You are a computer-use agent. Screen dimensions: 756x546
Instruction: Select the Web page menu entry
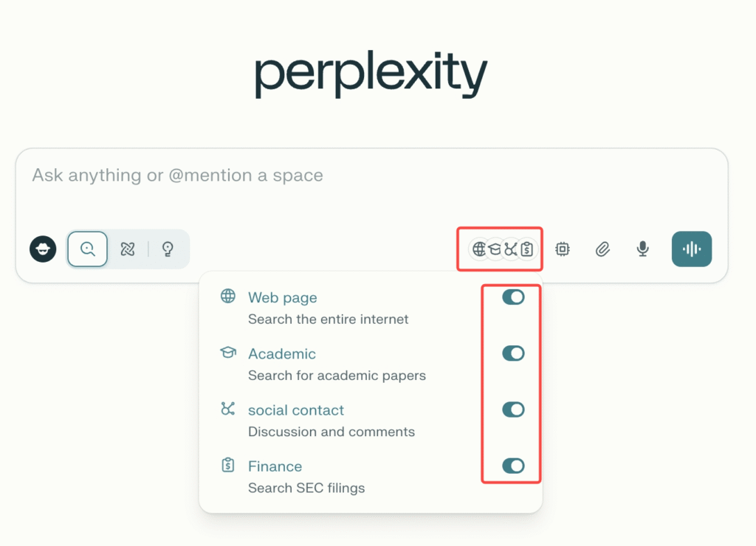283,298
